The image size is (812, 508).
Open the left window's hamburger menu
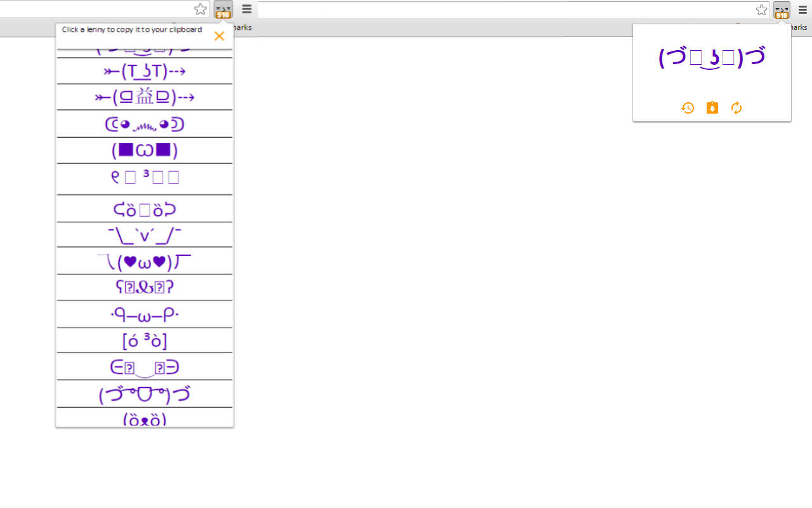coord(246,9)
